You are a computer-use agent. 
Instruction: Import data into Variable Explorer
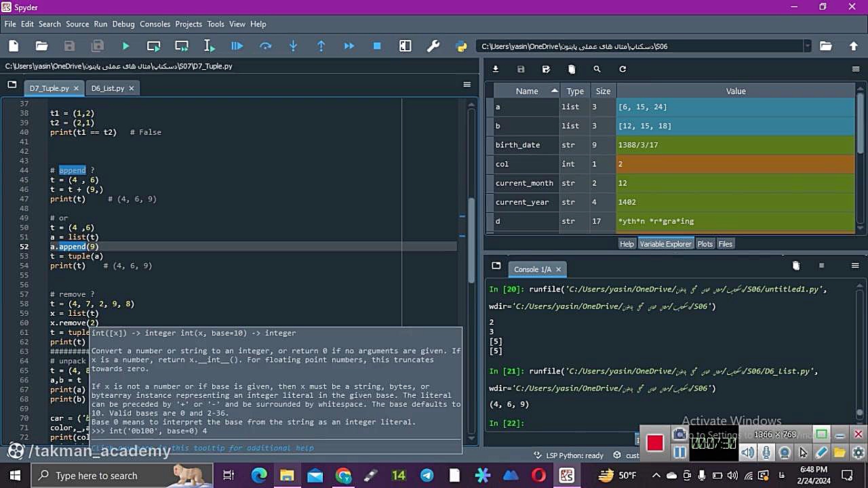[496, 69]
